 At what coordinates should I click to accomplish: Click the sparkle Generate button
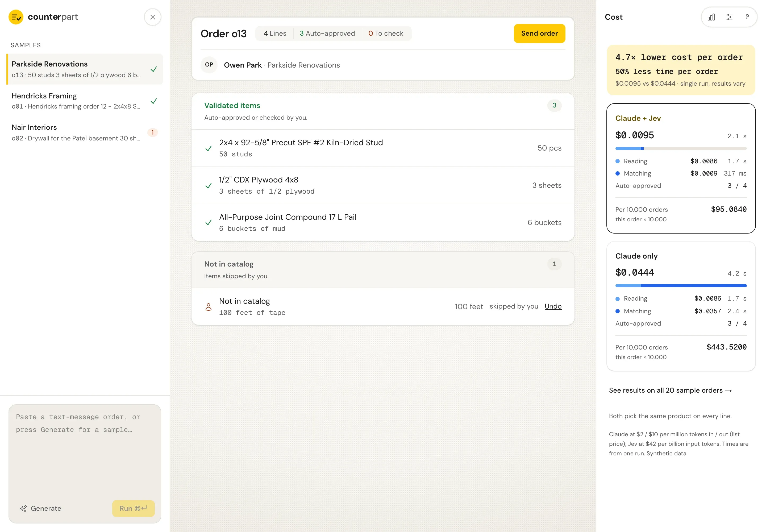tap(40, 508)
